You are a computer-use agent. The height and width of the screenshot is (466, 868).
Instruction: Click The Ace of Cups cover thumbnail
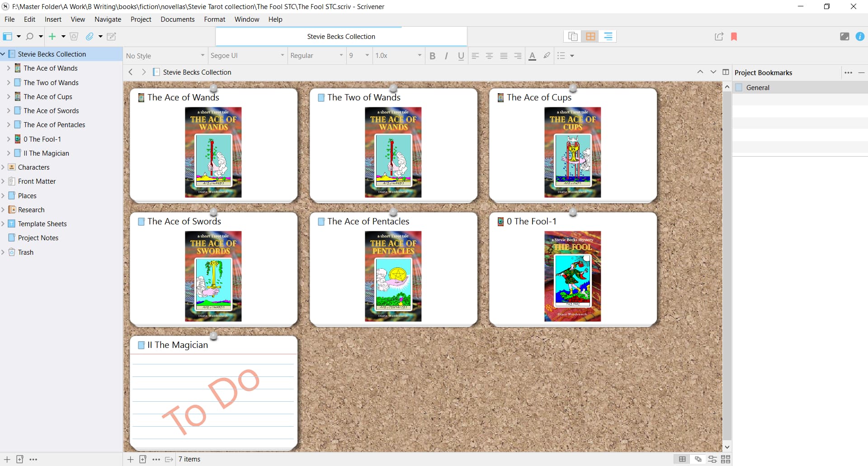(572, 152)
